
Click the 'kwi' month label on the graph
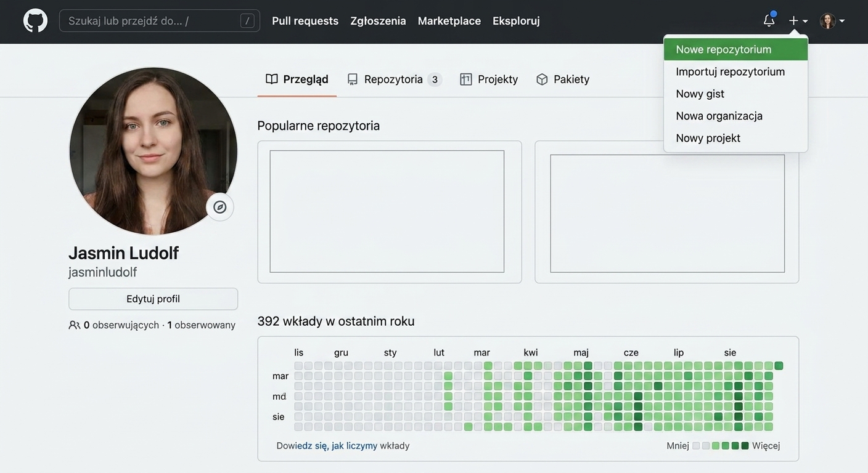[x=531, y=352]
